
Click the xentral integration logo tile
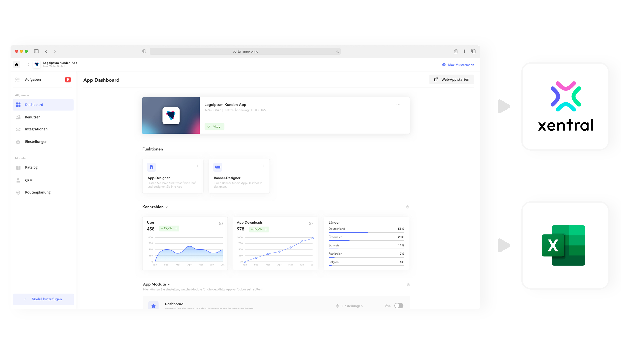coord(565,106)
